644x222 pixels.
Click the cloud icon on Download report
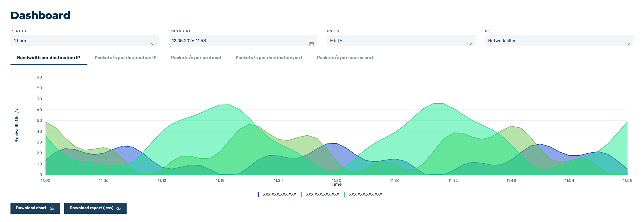119,208
